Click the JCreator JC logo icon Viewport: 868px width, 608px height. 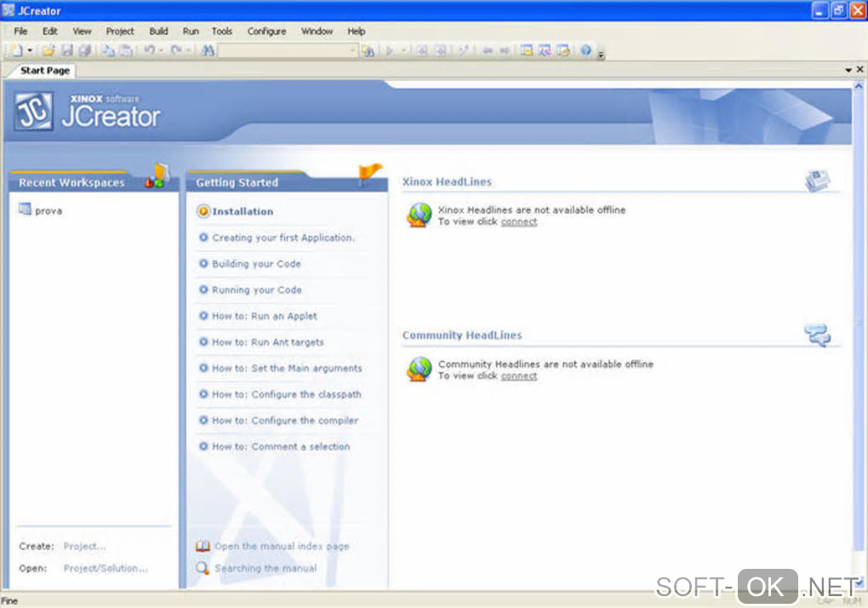(34, 112)
